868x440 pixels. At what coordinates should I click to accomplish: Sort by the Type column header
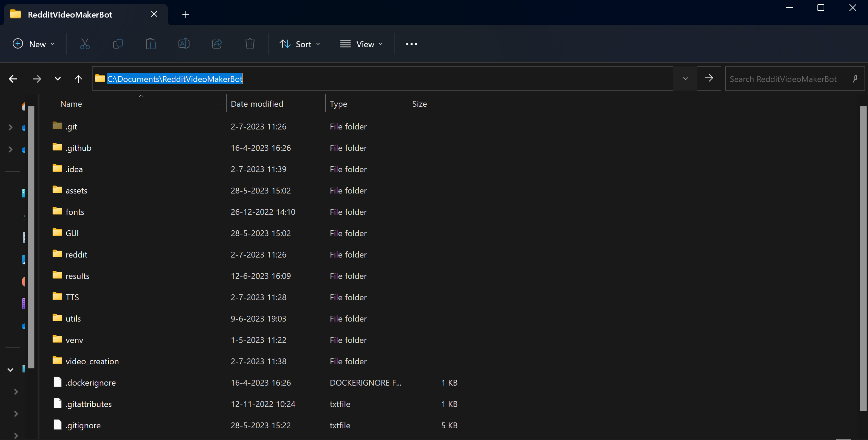click(338, 104)
